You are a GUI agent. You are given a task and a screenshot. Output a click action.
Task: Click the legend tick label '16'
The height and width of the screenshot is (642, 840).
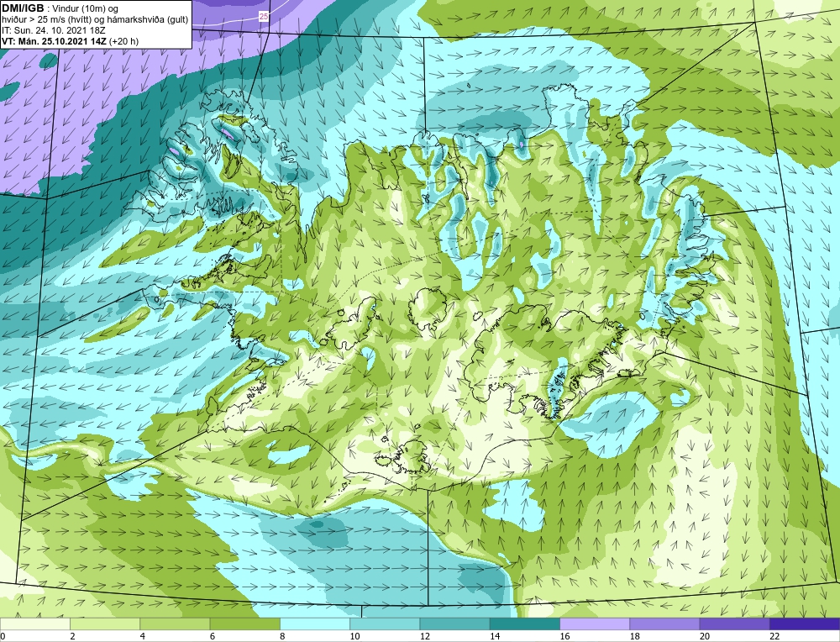(564, 636)
